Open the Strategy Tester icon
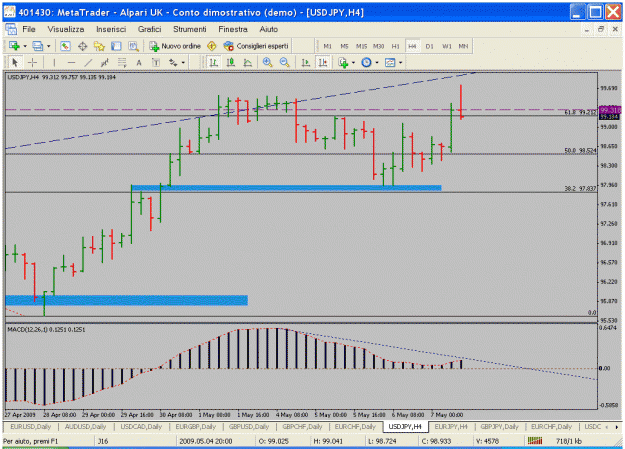Image resolution: width=625 pixels, height=449 pixels. point(133,46)
